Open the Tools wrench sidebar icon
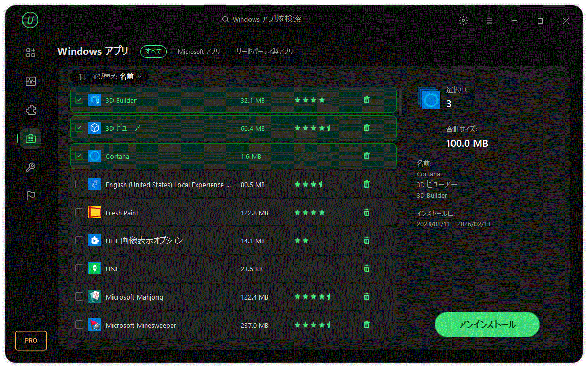Image resolution: width=588 pixels, height=368 pixels. 31,167
